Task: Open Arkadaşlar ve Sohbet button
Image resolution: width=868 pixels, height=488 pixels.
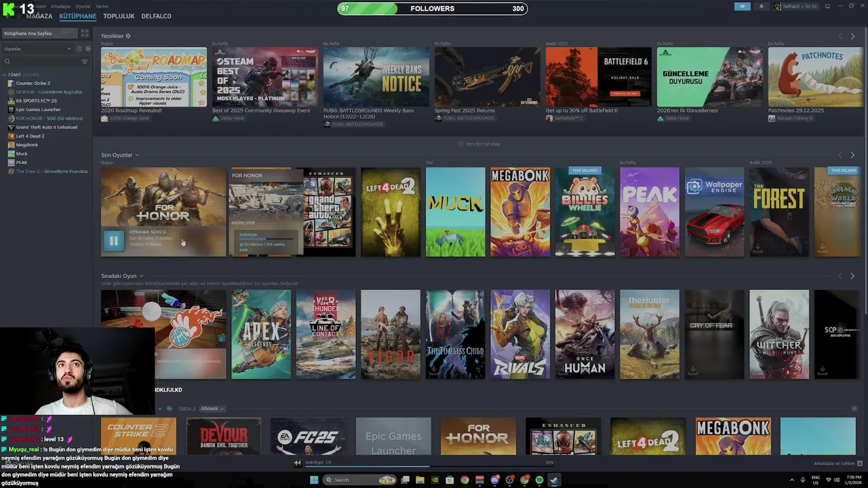Action: click(x=838, y=464)
